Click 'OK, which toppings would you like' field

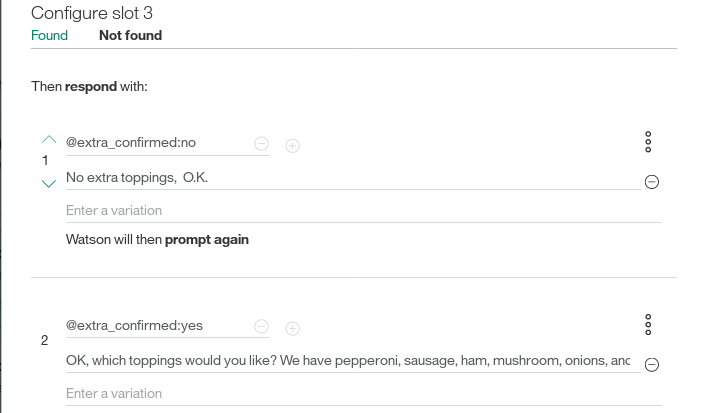353,361
